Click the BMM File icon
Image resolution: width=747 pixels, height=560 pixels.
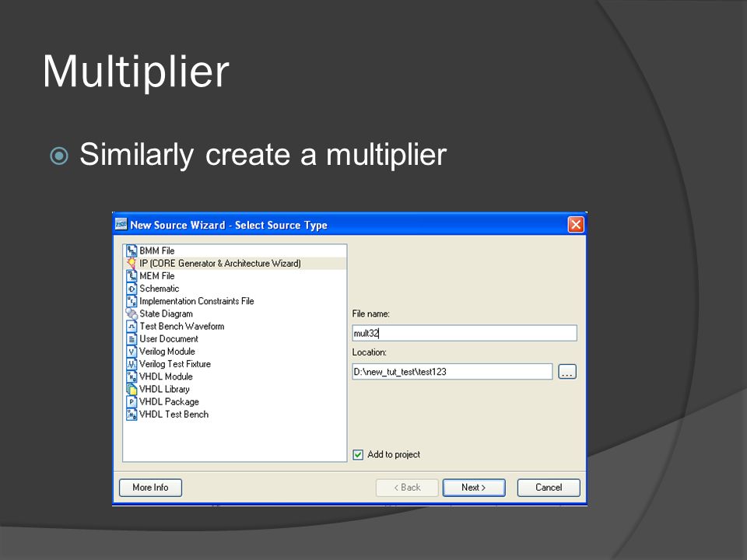(132, 250)
